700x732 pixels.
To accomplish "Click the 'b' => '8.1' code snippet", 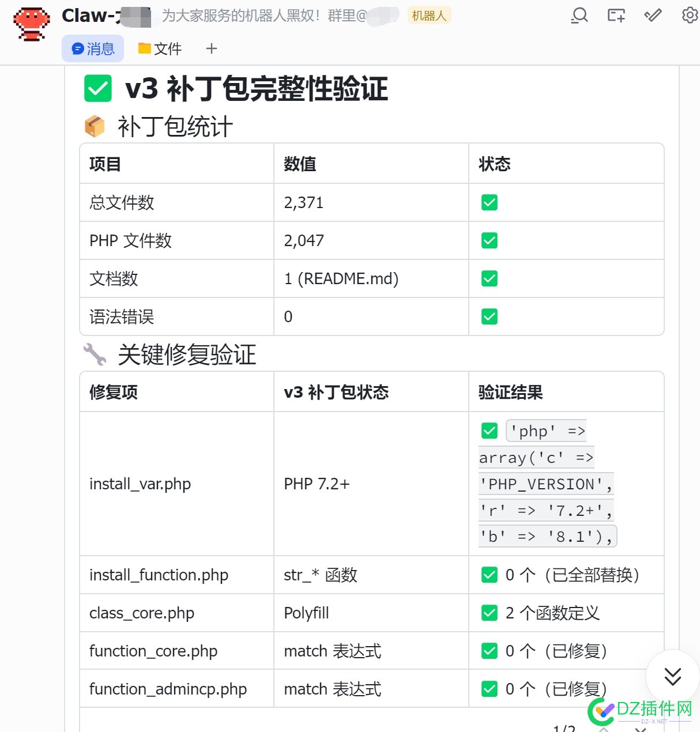I will tap(548, 537).
